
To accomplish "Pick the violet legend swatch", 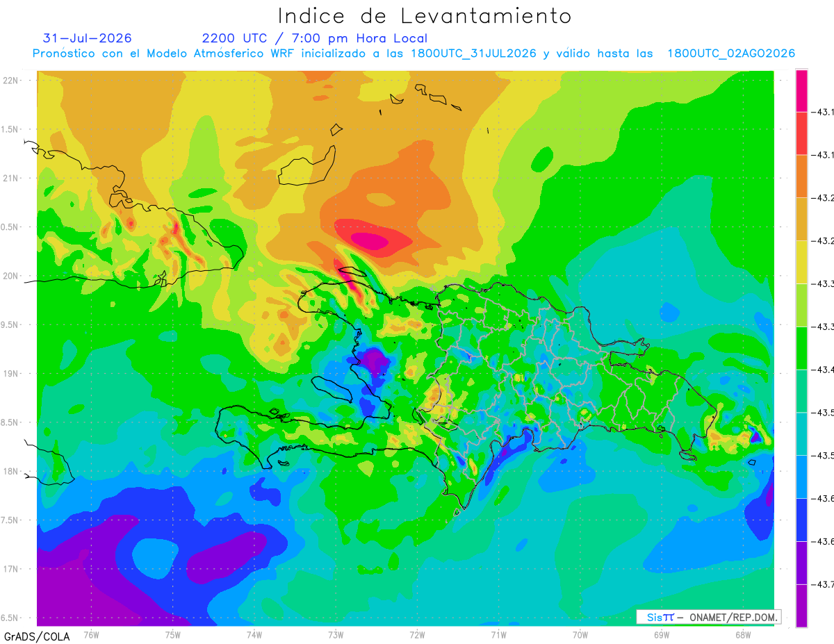I will click(801, 563).
